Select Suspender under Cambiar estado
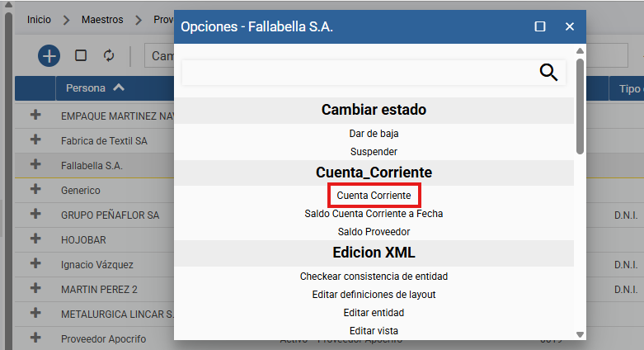644x350 pixels. pyautogui.click(x=374, y=152)
